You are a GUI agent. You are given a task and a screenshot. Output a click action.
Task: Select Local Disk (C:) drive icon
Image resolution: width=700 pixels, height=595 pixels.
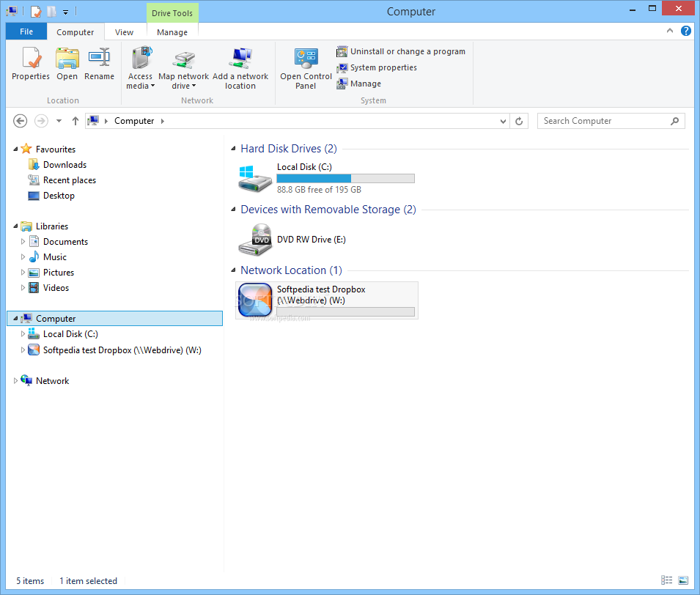coord(255,178)
